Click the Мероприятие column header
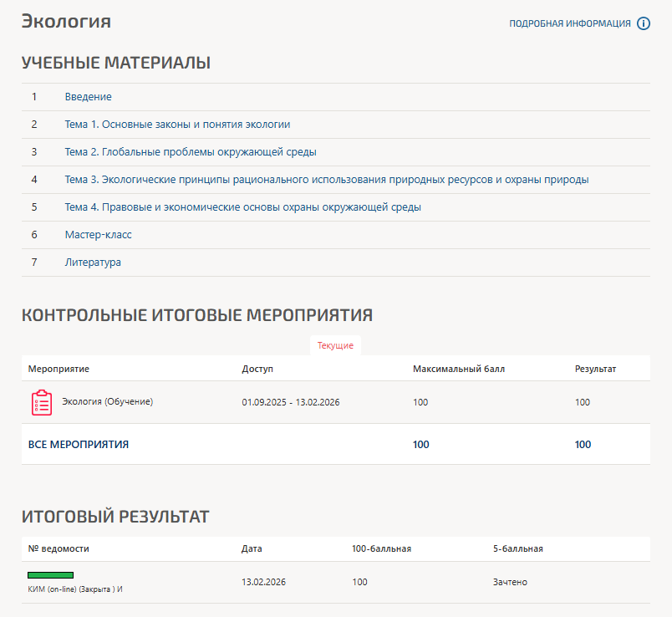 click(x=59, y=369)
